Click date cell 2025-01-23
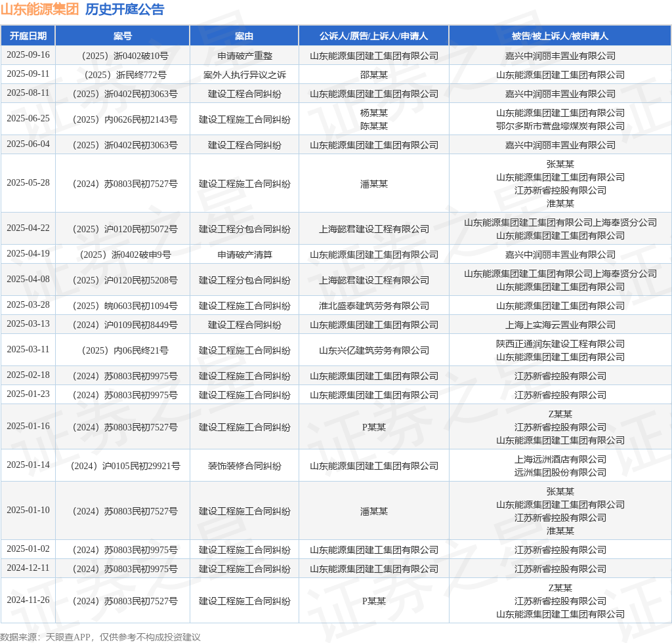The height and width of the screenshot is (643, 672). point(28,394)
